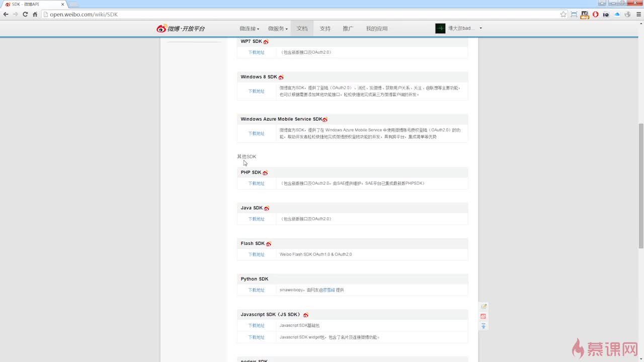This screenshot has height=362, width=644.
Task: Click the vertical page scrollbar thumb
Action: click(641, 185)
